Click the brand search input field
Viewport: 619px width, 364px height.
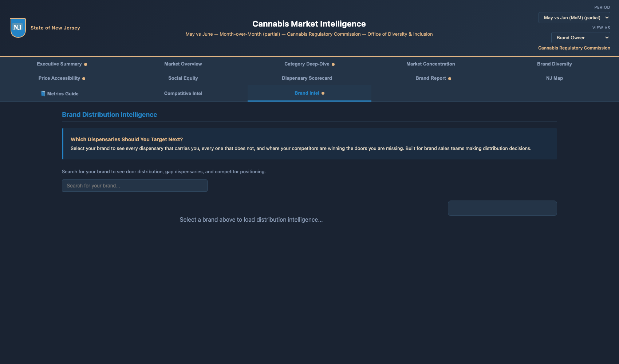coord(135,186)
